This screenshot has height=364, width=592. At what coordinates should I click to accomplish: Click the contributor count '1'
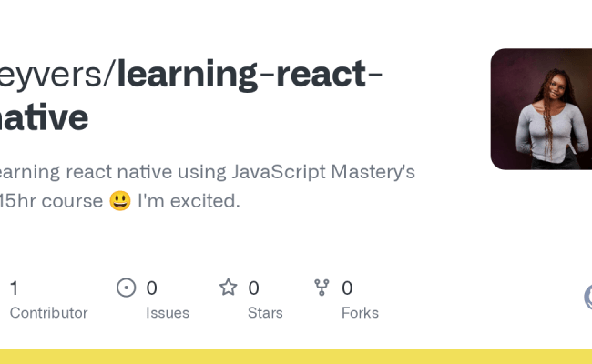point(14,288)
